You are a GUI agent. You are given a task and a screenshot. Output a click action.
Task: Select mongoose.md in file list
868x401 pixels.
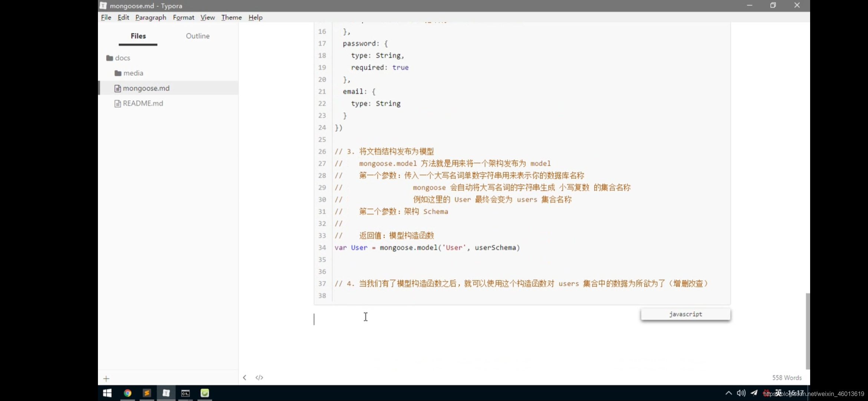146,88
